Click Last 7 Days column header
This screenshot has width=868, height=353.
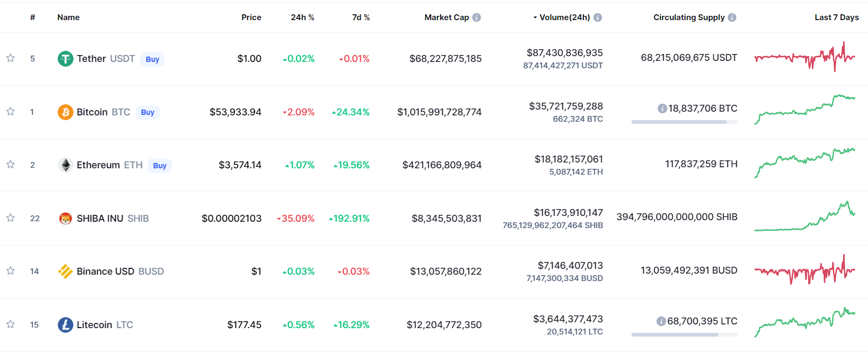pos(837,17)
